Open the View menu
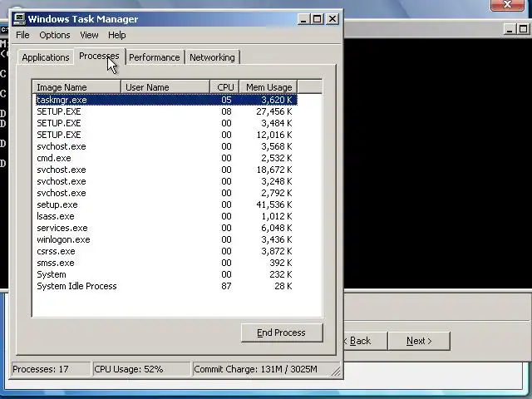 pos(89,35)
